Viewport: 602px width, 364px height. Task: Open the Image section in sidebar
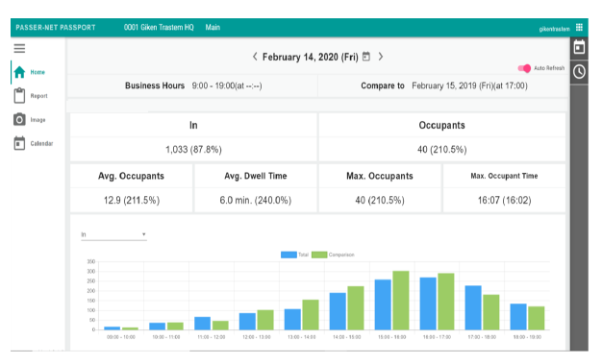[30, 120]
